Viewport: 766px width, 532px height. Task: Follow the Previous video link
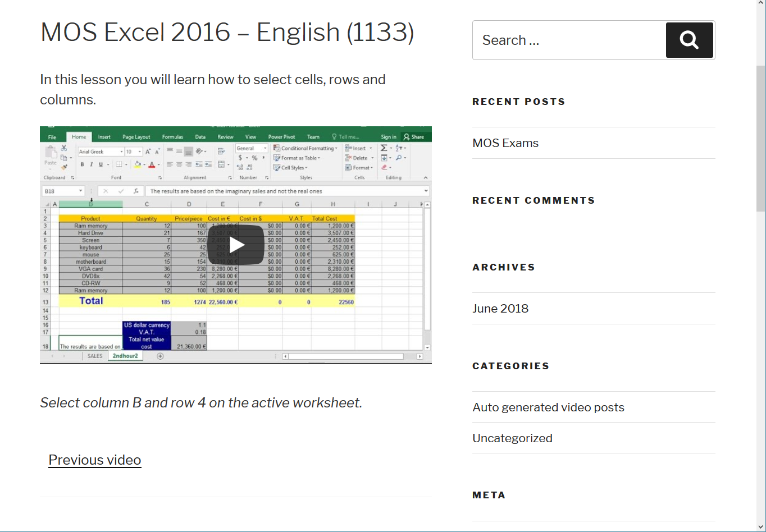pyautogui.click(x=95, y=460)
